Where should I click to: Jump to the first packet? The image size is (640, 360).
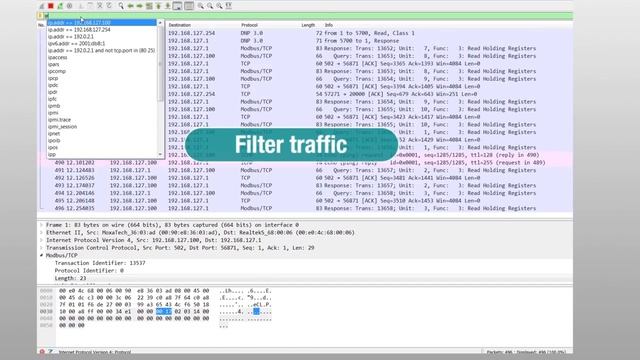[158, 6]
